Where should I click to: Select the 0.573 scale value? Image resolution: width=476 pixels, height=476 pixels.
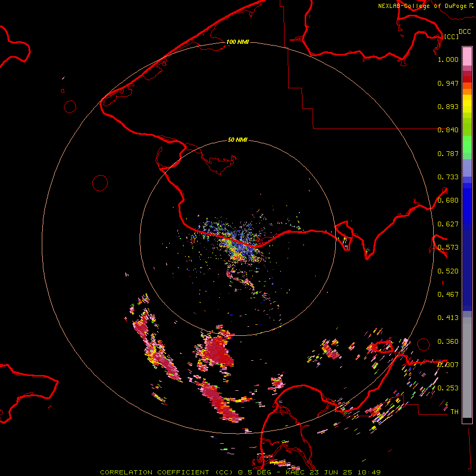(448, 248)
